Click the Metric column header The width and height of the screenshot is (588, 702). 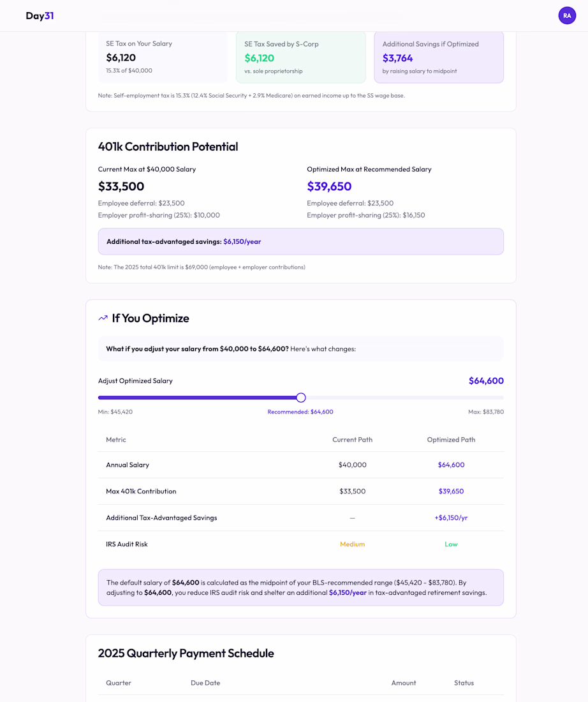(116, 440)
